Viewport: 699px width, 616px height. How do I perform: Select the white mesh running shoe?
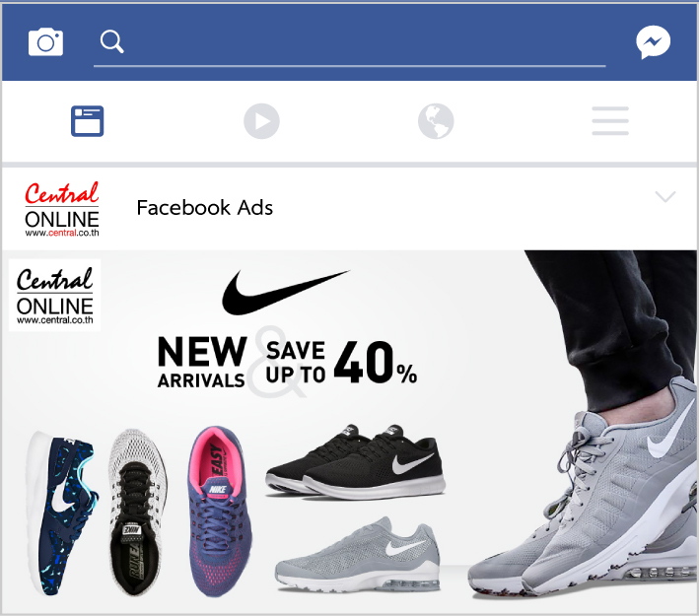click(x=137, y=513)
